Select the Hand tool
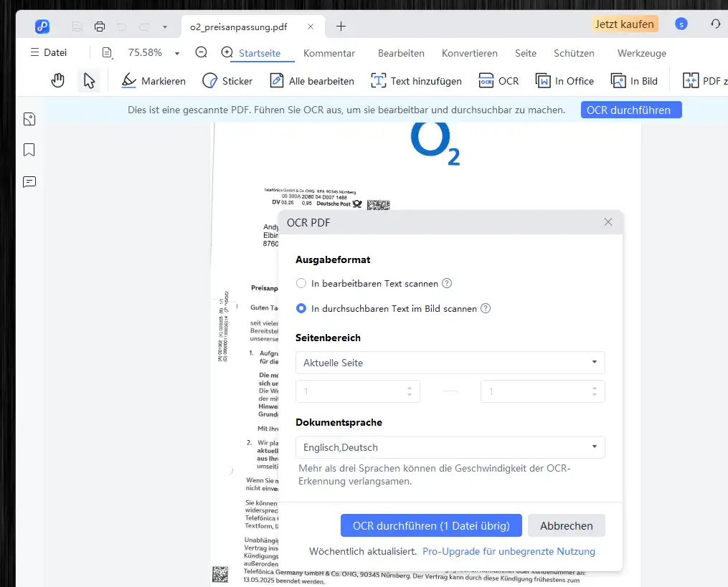 (x=57, y=81)
